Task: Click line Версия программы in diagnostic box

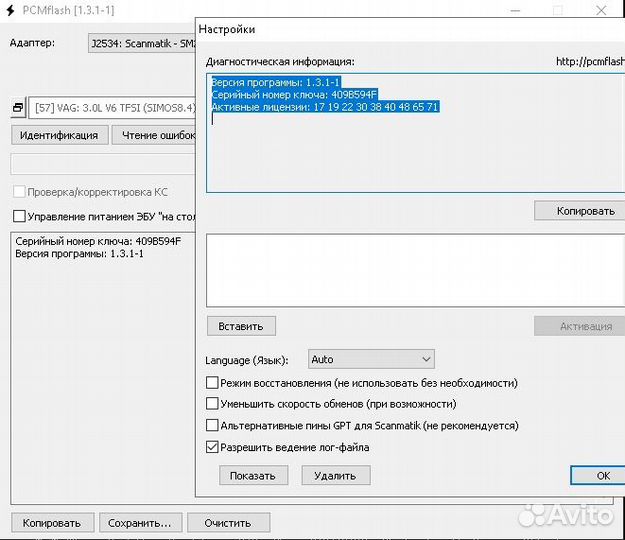Action: click(275, 82)
